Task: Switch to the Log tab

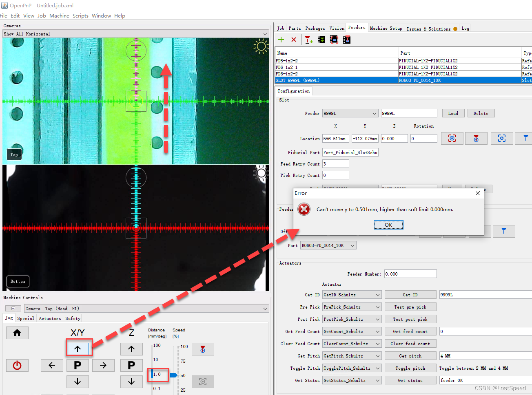Action: (x=465, y=28)
